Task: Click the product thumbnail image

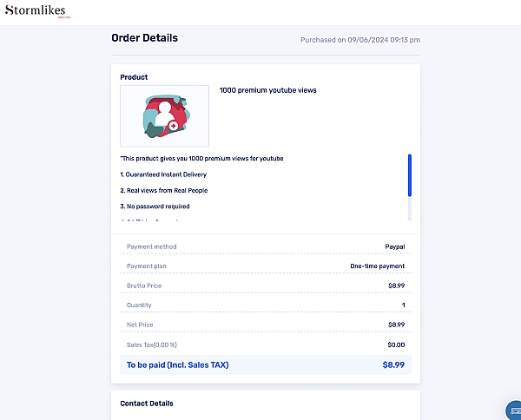Action: click(164, 116)
